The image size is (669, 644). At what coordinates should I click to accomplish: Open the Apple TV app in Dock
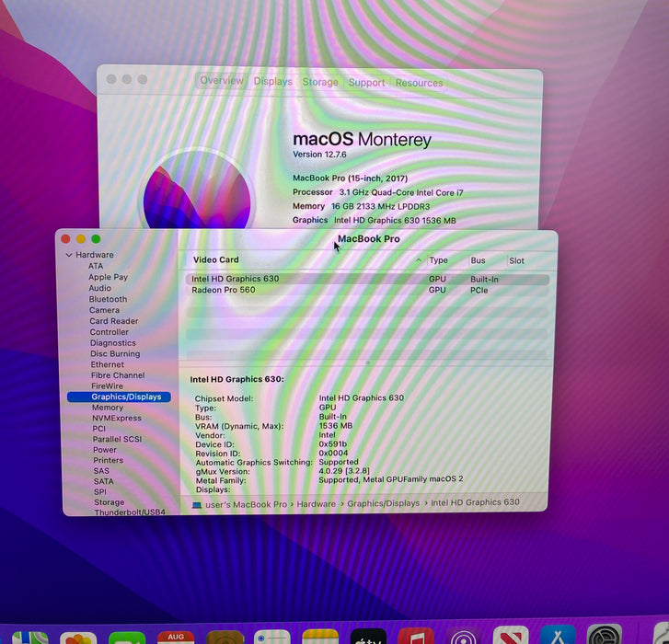(368, 636)
